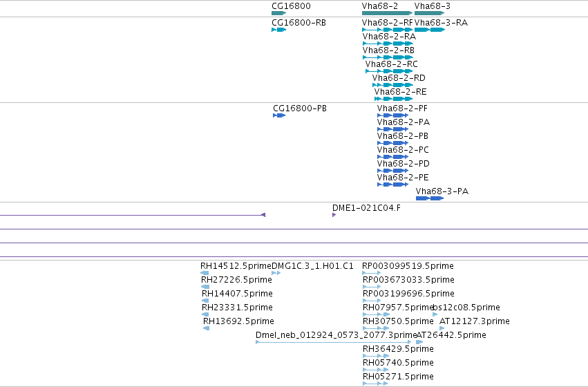The image size is (588, 387).
Task: Click the AT12127.3prime EST label
Action: (475, 322)
